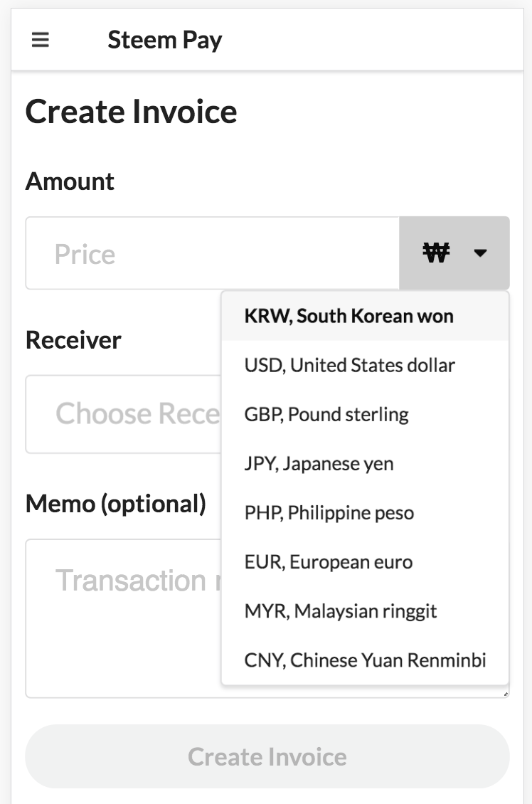The height and width of the screenshot is (804, 532).
Task: Select MYR, Malaysian ringgit
Action: click(x=340, y=611)
